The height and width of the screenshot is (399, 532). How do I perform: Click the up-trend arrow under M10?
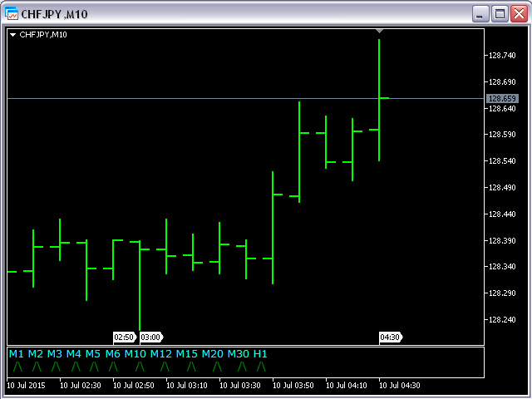[140, 367]
